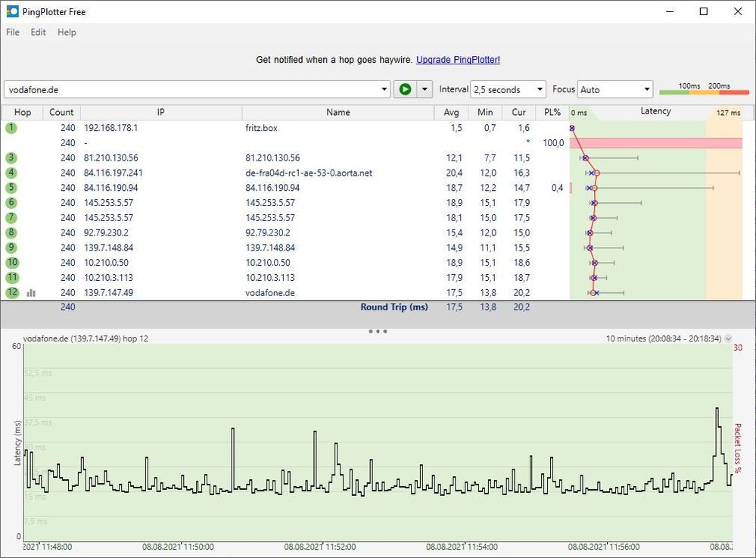Image resolution: width=756 pixels, height=558 pixels.
Task: Open the target address dropdown arrow
Action: [x=384, y=89]
